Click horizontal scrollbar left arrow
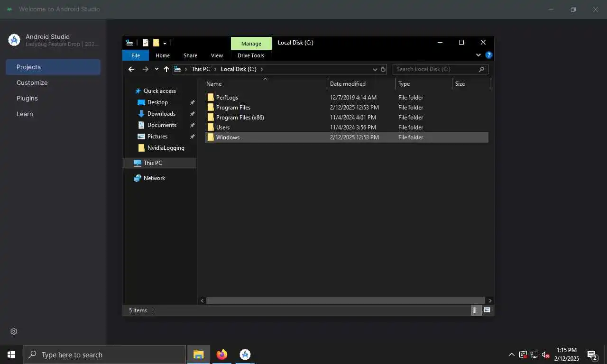The image size is (607, 364). pos(202,301)
